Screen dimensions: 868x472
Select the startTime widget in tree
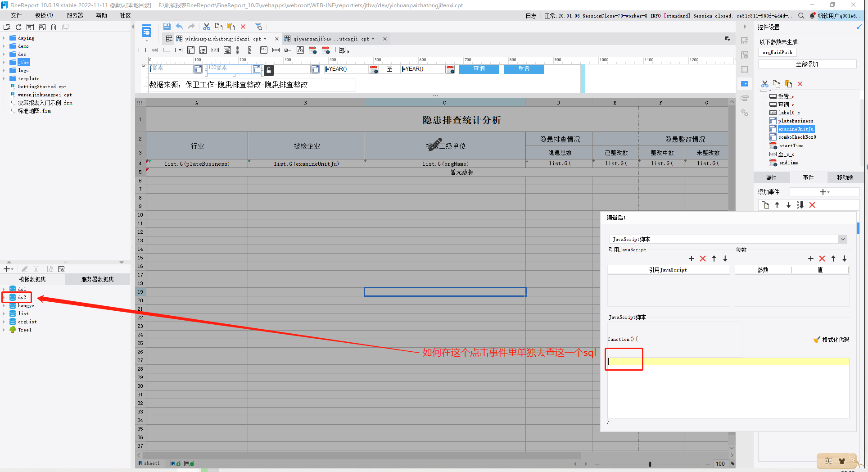791,146
